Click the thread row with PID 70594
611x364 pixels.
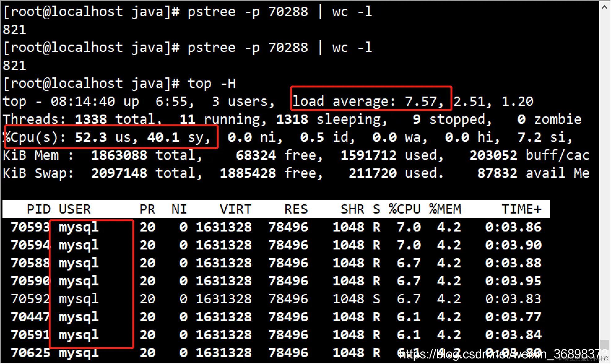(30, 245)
